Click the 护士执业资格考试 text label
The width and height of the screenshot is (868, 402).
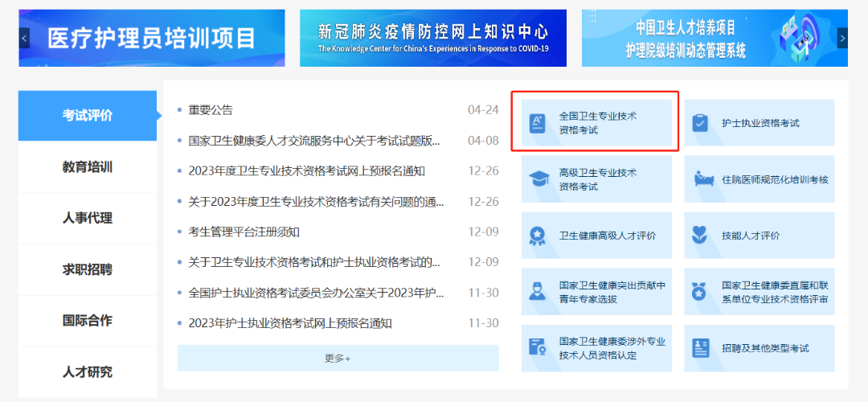point(760,124)
